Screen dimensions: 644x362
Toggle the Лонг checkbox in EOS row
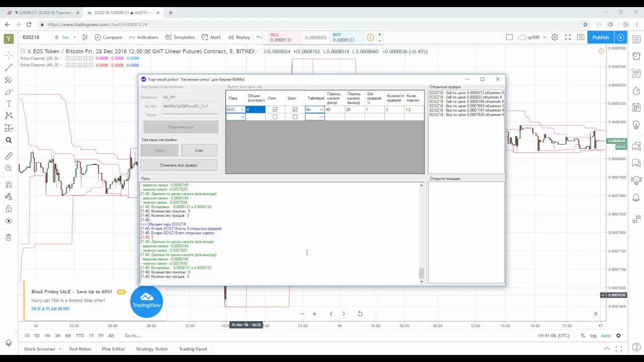(x=275, y=110)
